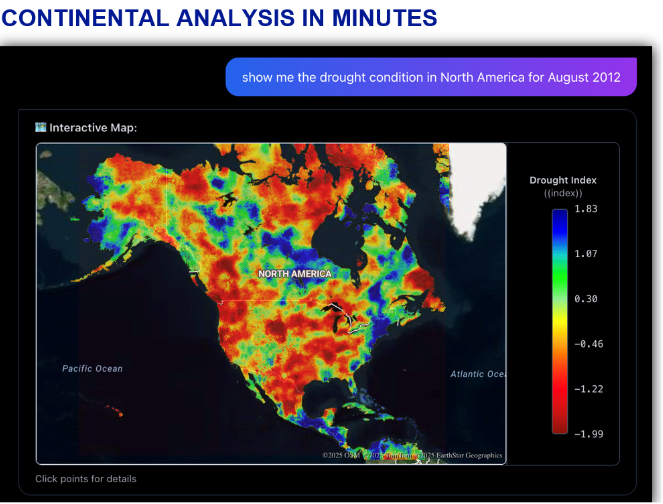Image resolution: width=663 pixels, height=504 pixels.
Task: Click the white Greenland landmass on the map
Action: coord(474,186)
